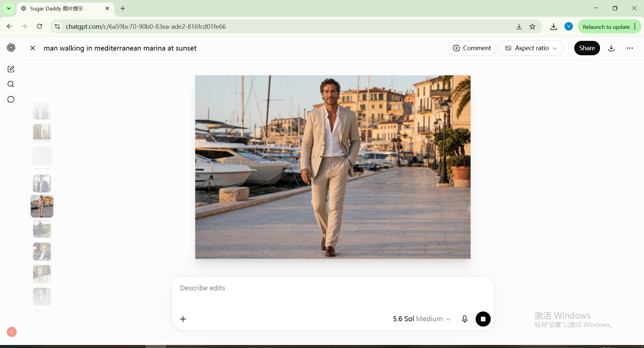Open browser downloads icon in toolbar
The height and width of the screenshot is (348, 644).
pyautogui.click(x=553, y=26)
